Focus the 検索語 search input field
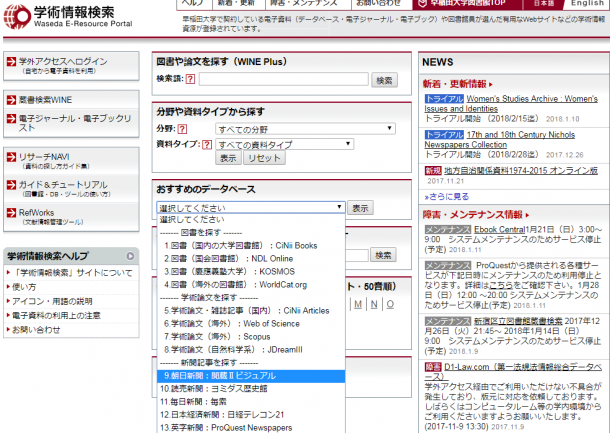Screen dimensions: 610x433 (x=284, y=79)
